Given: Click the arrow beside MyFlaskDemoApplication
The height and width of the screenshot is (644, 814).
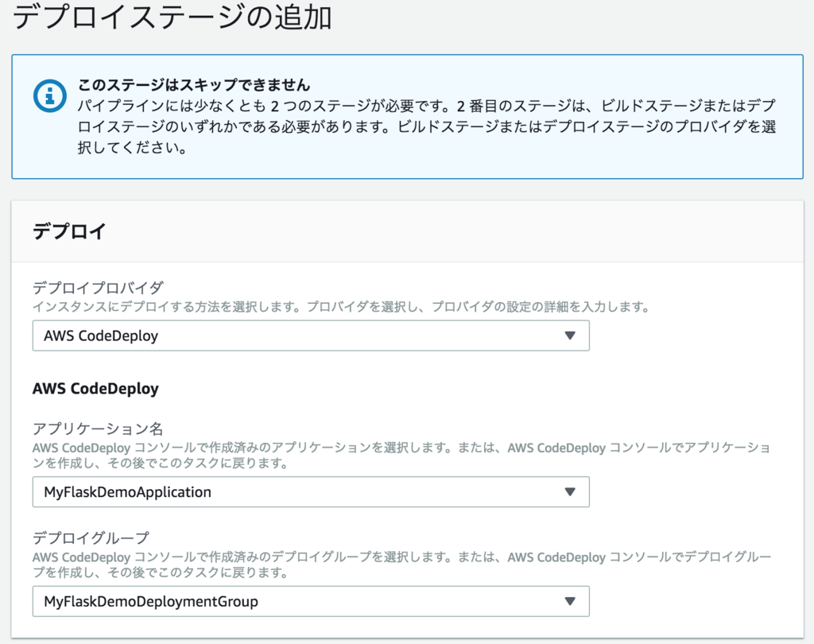Looking at the screenshot, I should 570,492.
